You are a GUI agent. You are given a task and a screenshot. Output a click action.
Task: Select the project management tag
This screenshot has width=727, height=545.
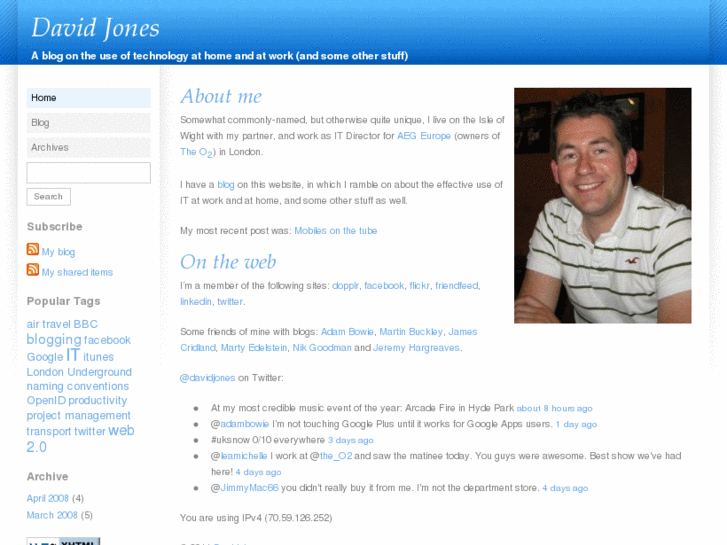pyautogui.click(x=78, y=416)
